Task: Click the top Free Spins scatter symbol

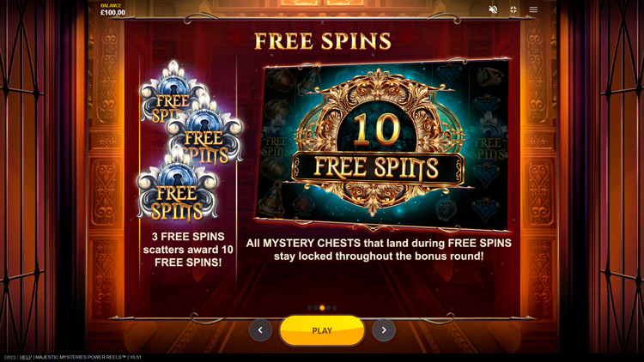Action: click(173, 93)
